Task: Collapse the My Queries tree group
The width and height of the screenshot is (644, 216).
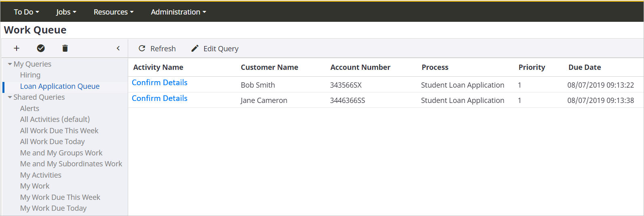Action: (10, 64)
